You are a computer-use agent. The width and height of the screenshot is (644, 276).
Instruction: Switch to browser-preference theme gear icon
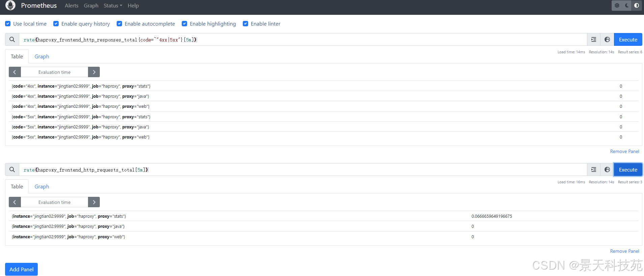point(617,5)
